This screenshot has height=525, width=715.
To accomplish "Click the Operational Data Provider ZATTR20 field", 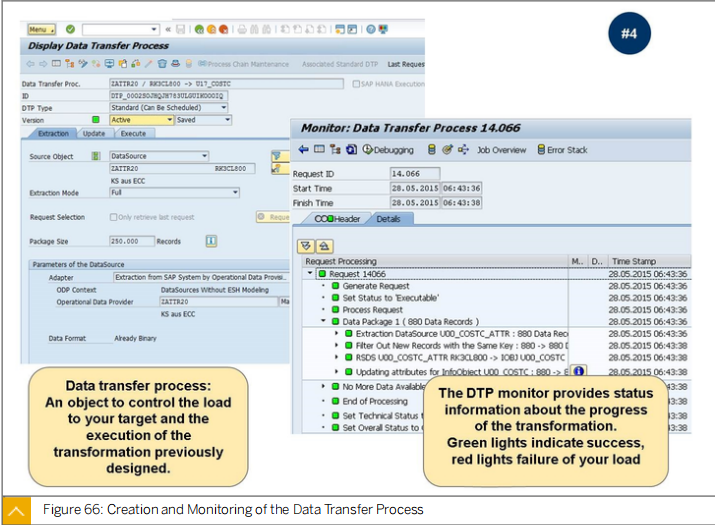I will pyautogui.click(x=218, y=301).
